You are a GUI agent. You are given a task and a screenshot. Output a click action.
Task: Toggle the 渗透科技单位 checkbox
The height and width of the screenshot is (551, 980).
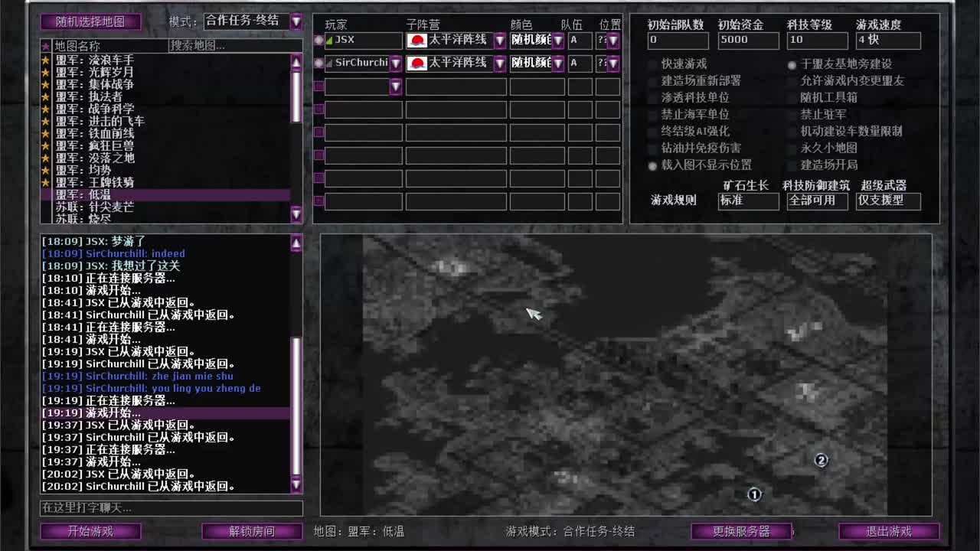652,98
